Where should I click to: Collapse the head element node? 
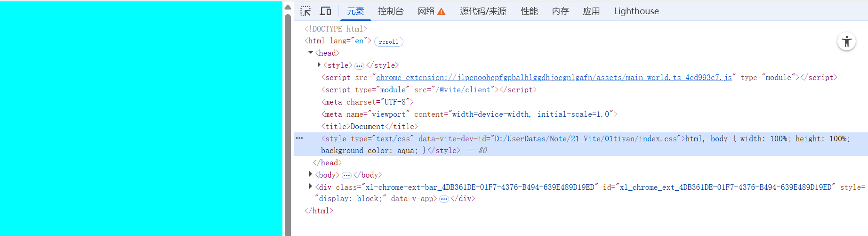pos(311,53)
